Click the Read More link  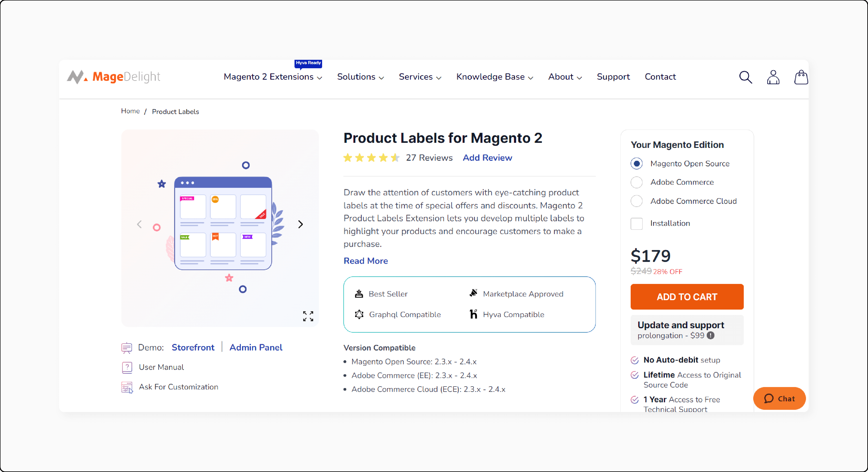click(x=366, y=260)
